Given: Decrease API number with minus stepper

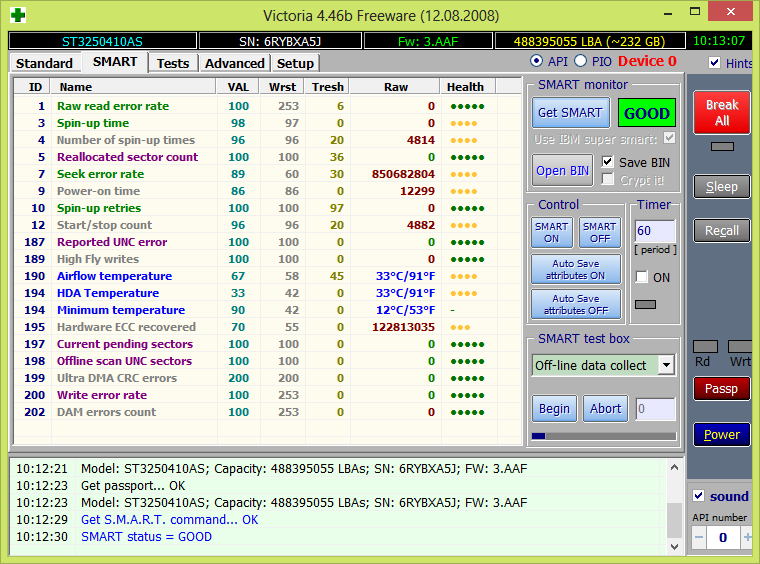Looking at the screenshot, I should [x=700, y=537].
